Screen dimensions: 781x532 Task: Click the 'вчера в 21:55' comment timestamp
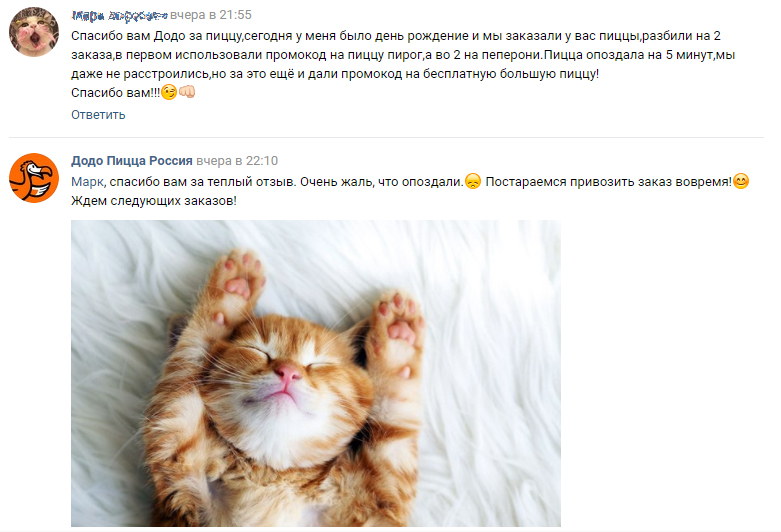coord(211,15)
